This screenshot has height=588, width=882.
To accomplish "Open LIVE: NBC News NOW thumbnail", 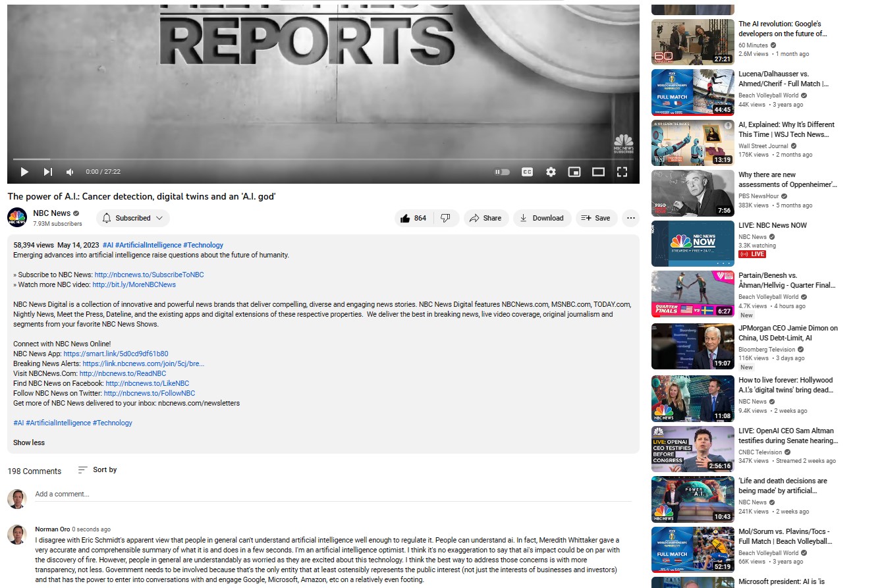I will coord(692,244).
